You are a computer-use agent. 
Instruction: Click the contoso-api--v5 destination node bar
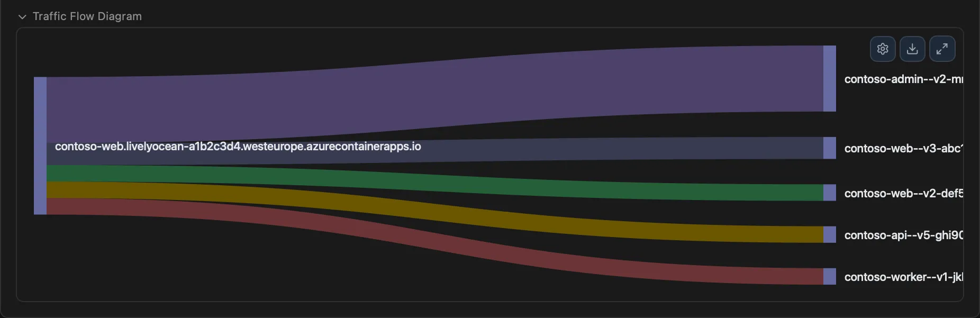pos(829,234)
